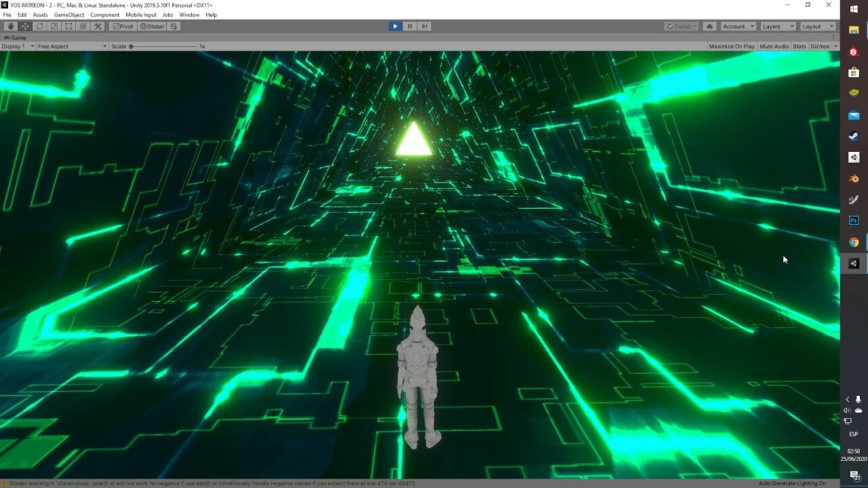Activate the Move tool
868x488 pixels.
click(24, 26)
